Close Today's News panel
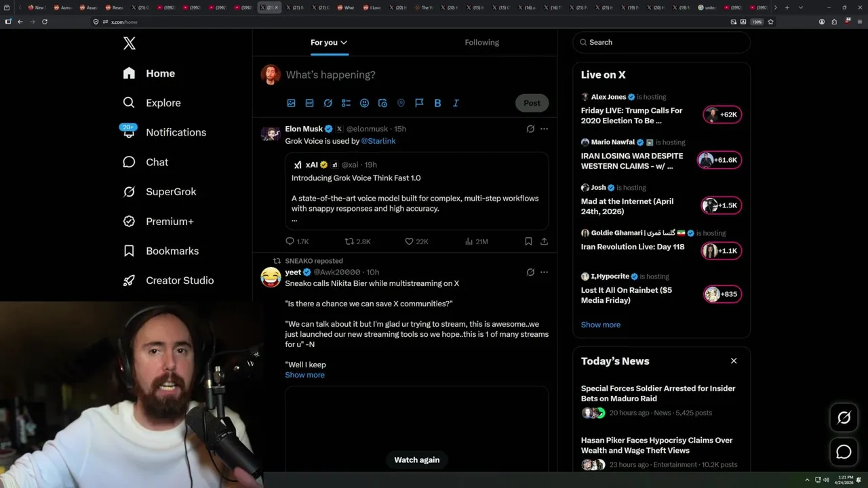 (x=734, y=361)
